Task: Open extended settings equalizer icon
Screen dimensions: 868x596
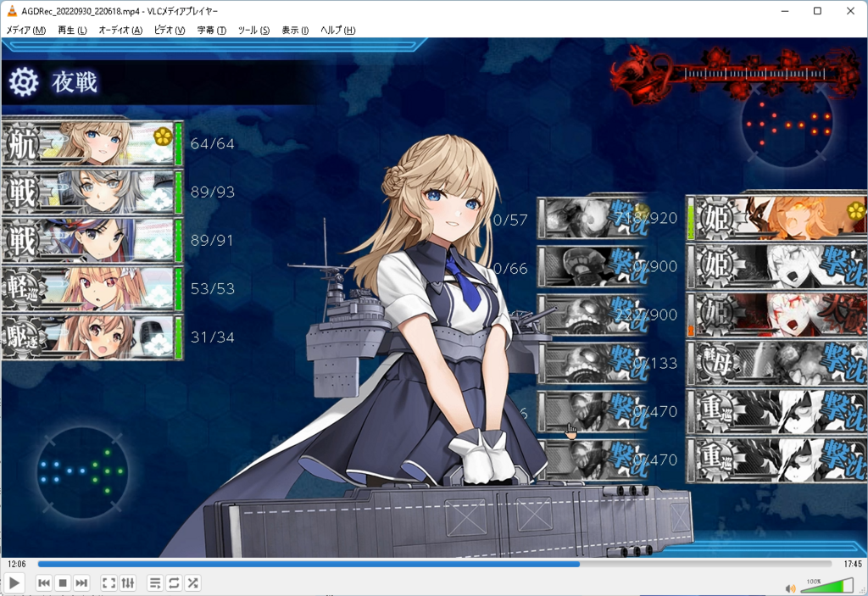Action: tap(128, 583)
